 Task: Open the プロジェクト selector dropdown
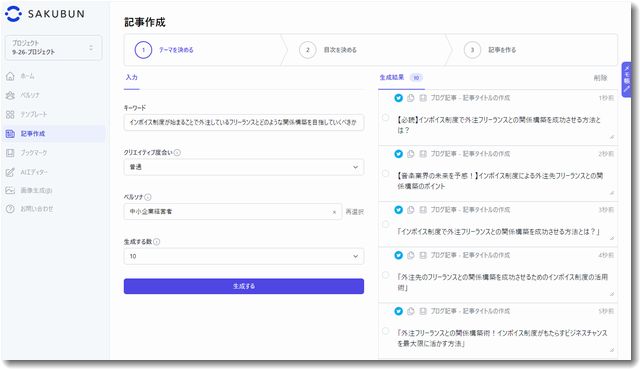coord(53,48)
